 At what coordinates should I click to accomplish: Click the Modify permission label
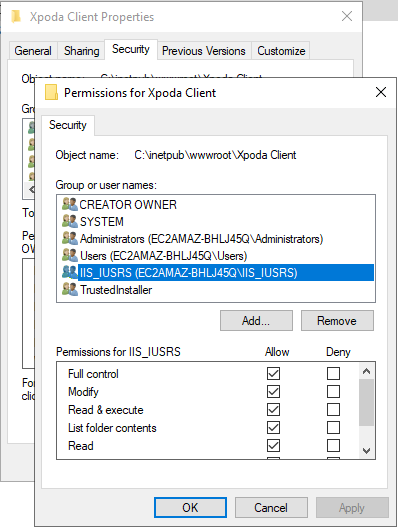click(x=83, y=392)
